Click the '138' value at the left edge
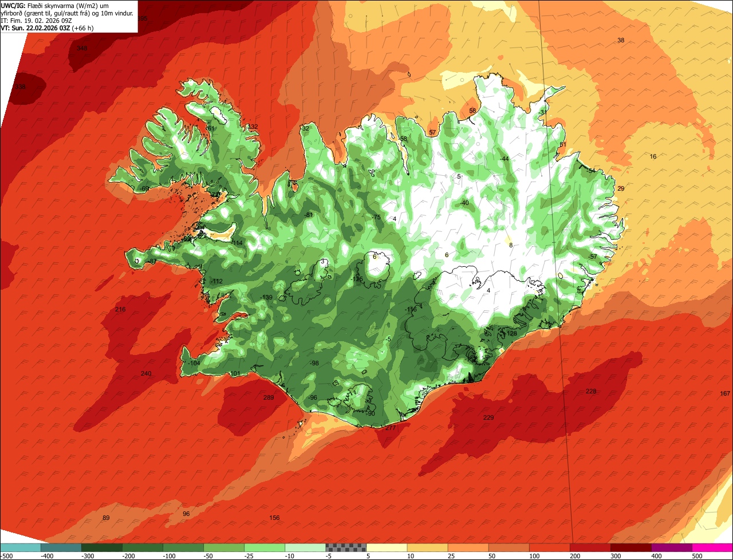Image resolution: width=733 pixels, height=560 pixels. click(21, 87)
